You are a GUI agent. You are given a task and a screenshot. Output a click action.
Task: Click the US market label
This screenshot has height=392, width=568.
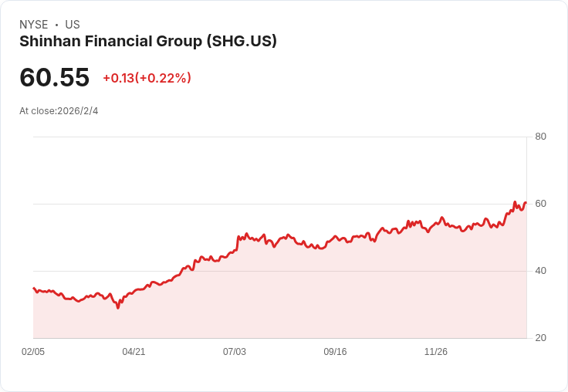pyautogui.click(x=73, y=25)
